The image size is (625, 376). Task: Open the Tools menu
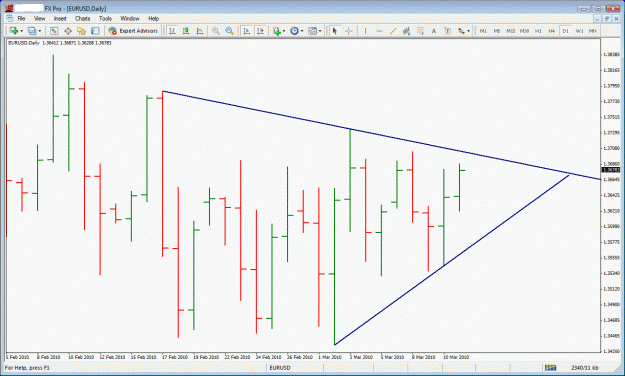click(105, 18)
